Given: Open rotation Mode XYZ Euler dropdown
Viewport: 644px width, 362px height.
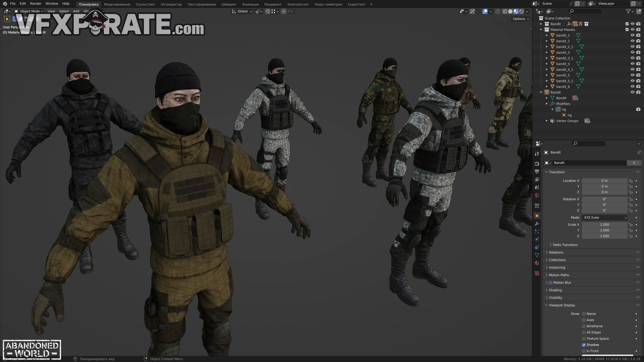Looking at the screenshot, I should pos(604,218).
